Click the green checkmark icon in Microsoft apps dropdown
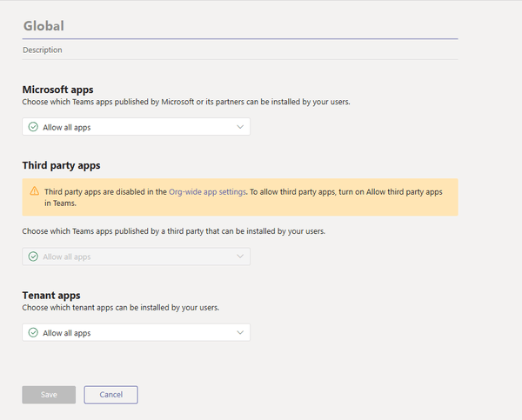 click(x=33, y=127)
